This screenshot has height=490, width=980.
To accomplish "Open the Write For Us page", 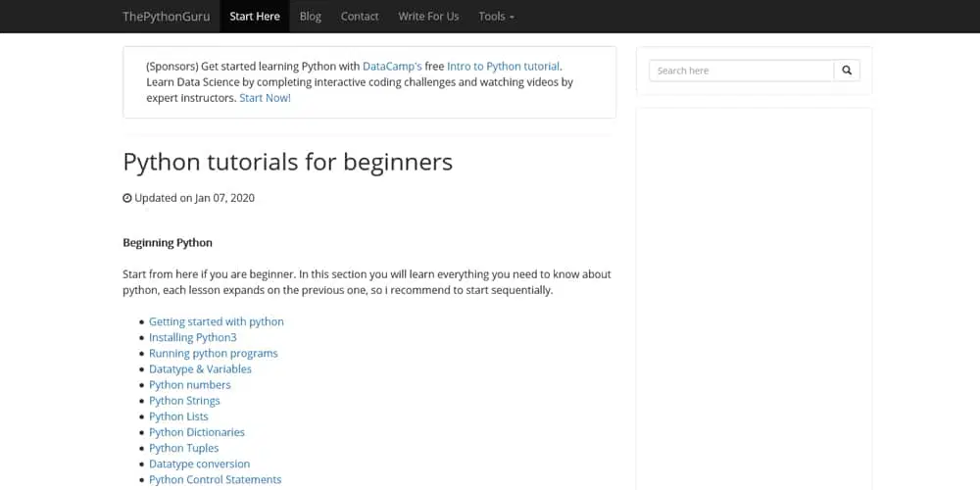I will [428, 17].
